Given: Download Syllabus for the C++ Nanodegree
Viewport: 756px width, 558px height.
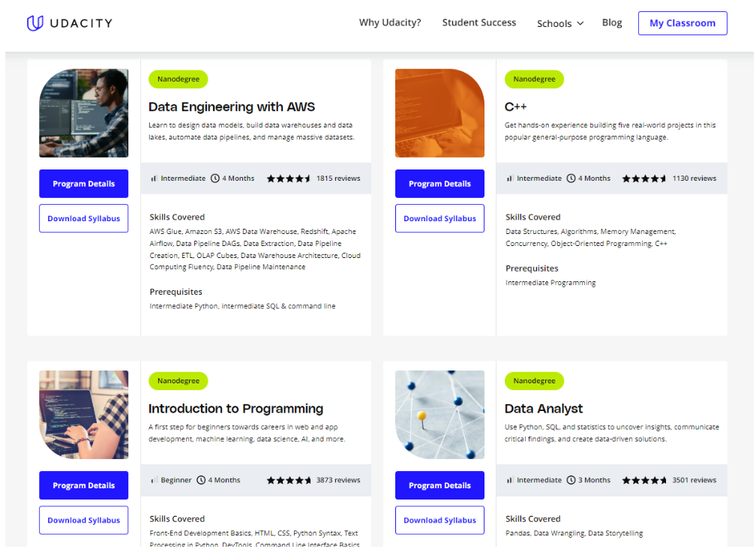Looking at the screenshot, I should point(439,218).
